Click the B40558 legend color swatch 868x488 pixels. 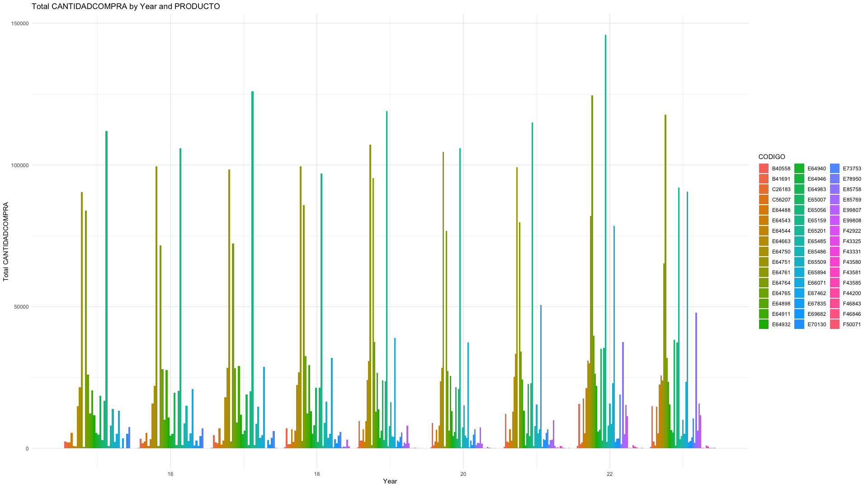[764, 169]
